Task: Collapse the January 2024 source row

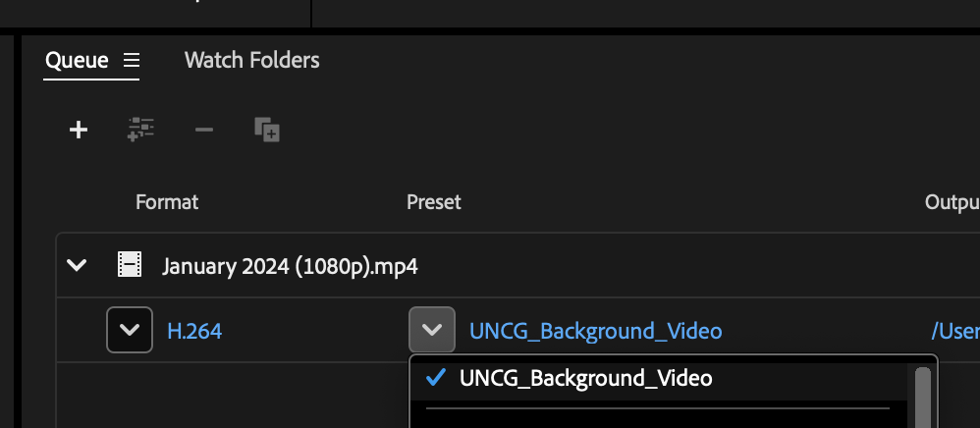Action: [x=77, y=265]
